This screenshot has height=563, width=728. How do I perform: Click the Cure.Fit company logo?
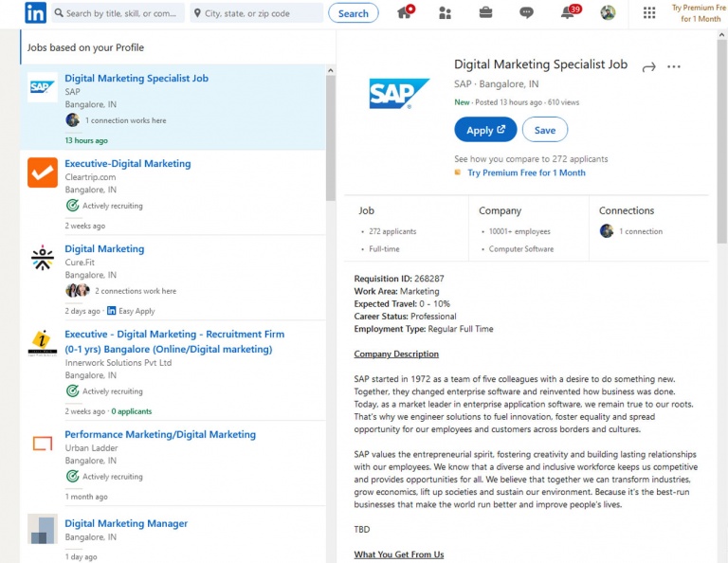click(43, 258)
